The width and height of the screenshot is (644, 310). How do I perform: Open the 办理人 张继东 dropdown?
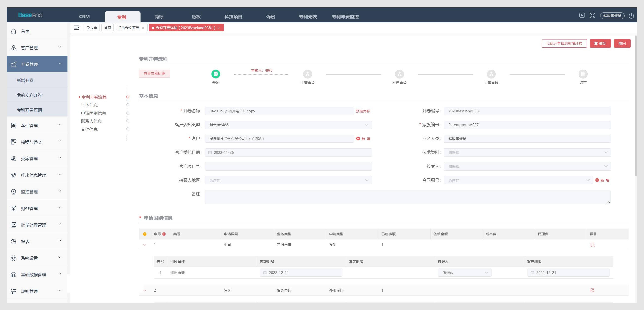coord(465,273)
